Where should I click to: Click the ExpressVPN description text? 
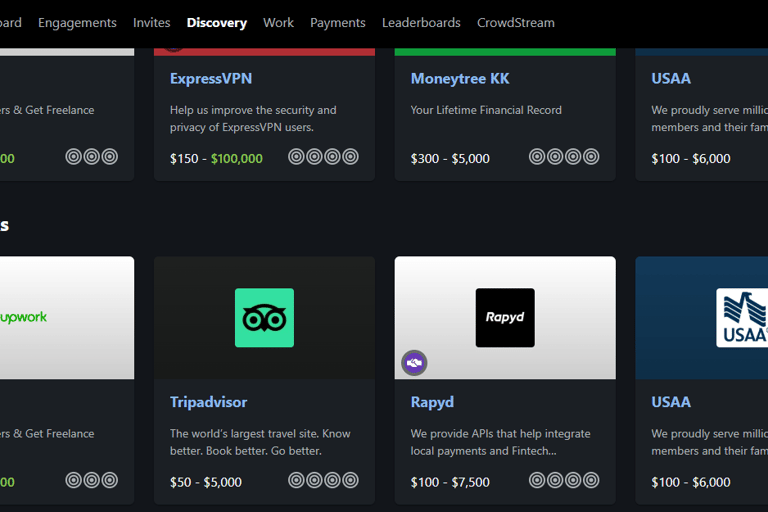(x=253, y=119)
